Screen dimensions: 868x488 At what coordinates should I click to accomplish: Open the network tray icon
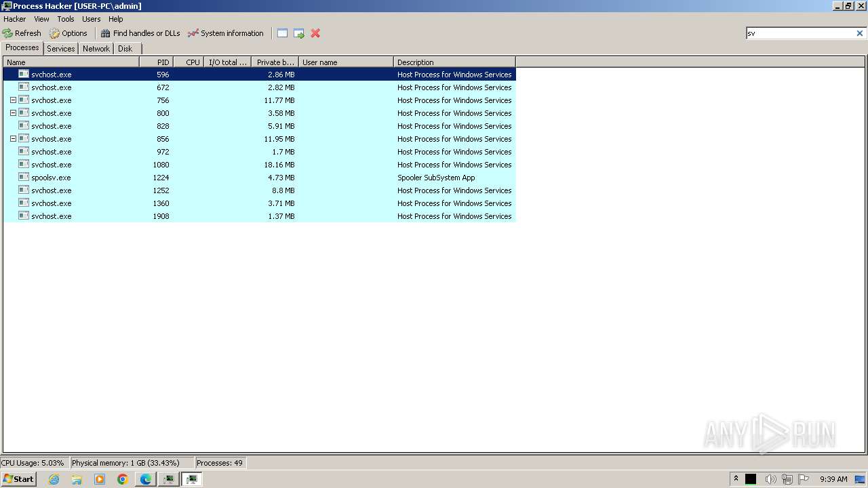(x=787, y=479)
